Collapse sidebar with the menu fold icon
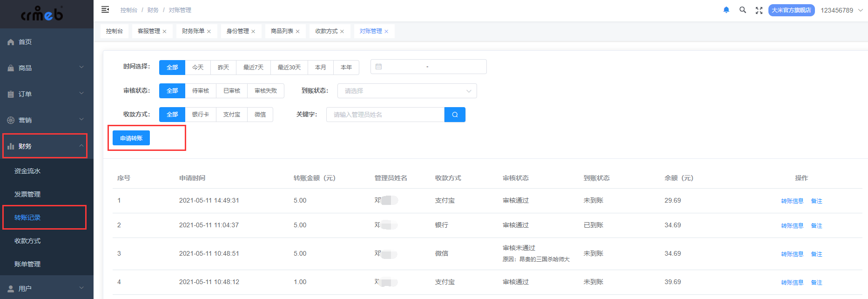 click(x=105, y=9)
